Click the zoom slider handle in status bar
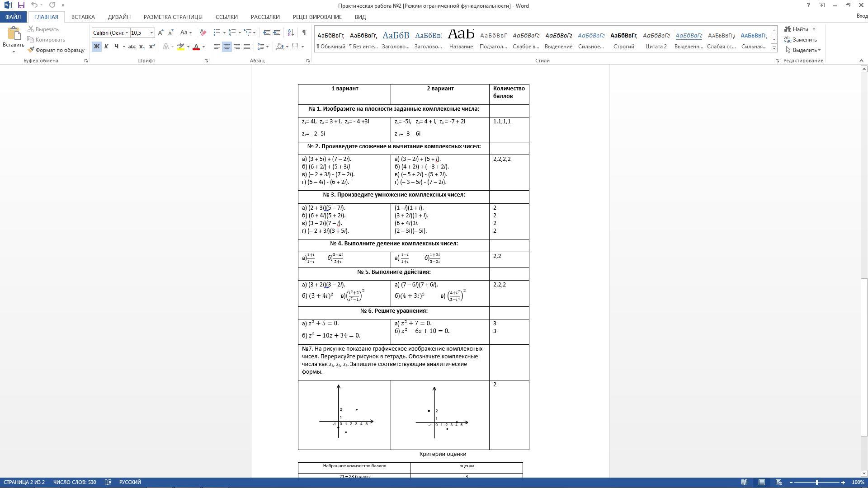 [817, 483]
